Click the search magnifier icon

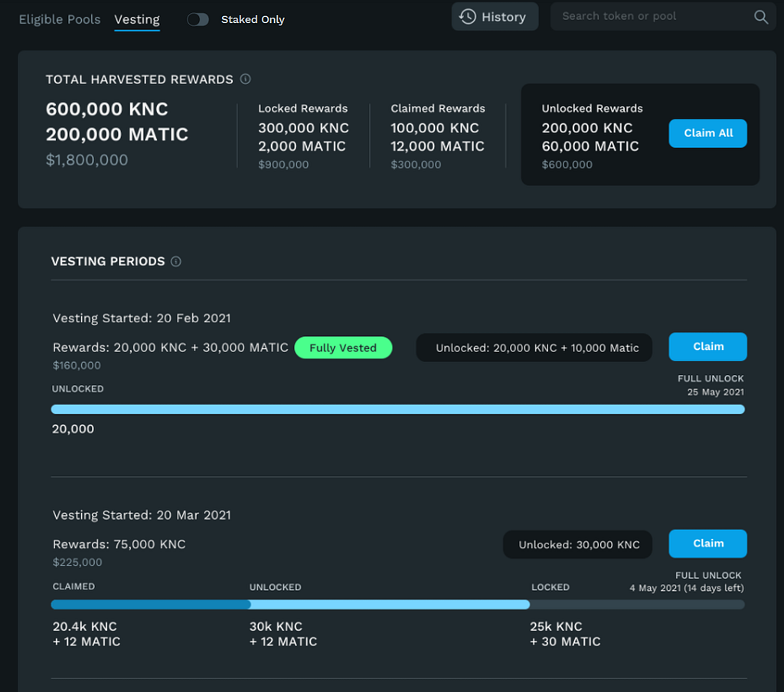(x=760, y=17)
